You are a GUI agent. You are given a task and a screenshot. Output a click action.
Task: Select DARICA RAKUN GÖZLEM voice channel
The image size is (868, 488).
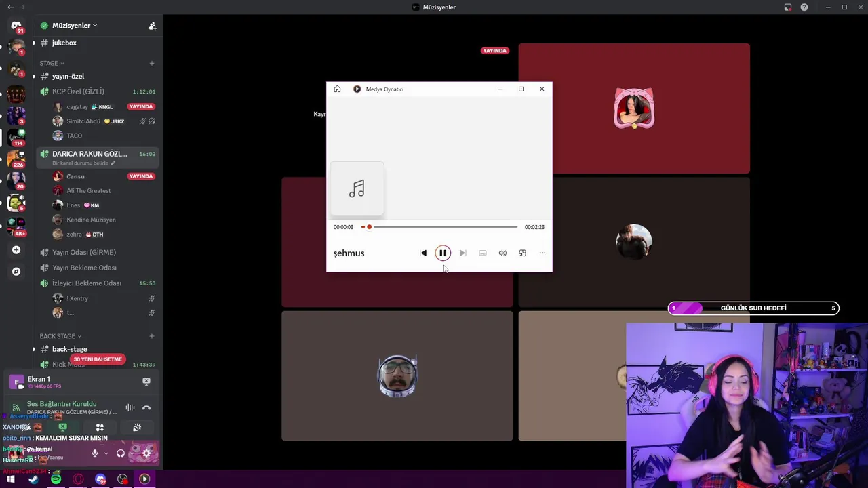[97, 154]
